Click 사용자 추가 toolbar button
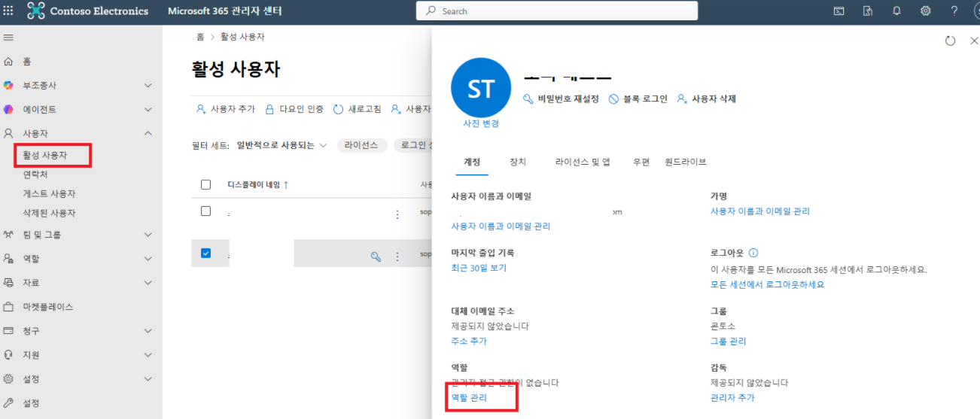The width and height of the screenshot is (980, 419). [226, 109]
